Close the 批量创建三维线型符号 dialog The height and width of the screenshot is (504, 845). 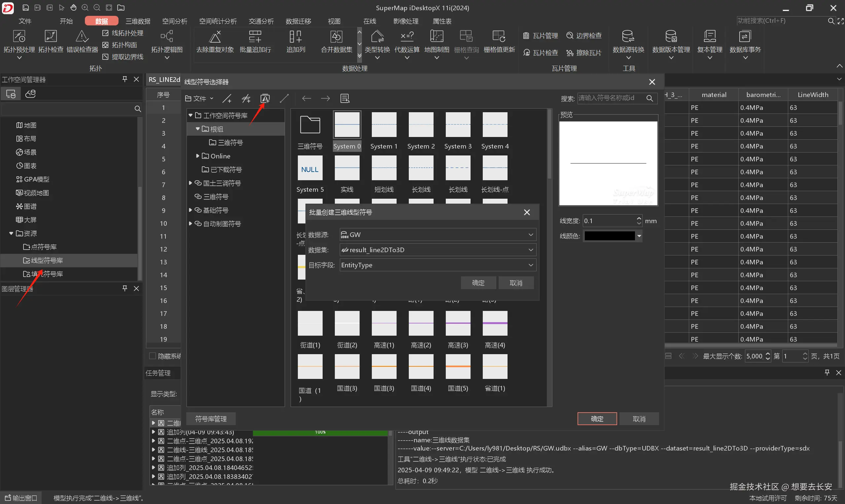tap(527, 212)
